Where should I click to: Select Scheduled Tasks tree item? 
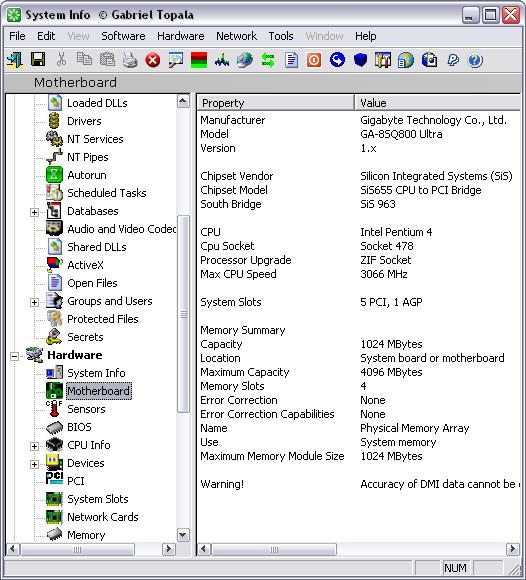click(x=107, y=193)
